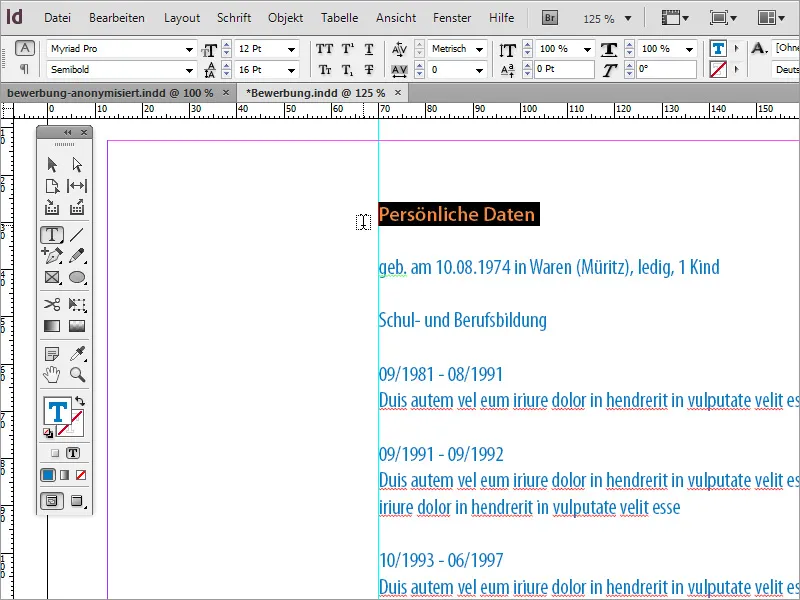Collapse toolbox with double-arrow icon
800x600 pixels.
pos(67,133)
